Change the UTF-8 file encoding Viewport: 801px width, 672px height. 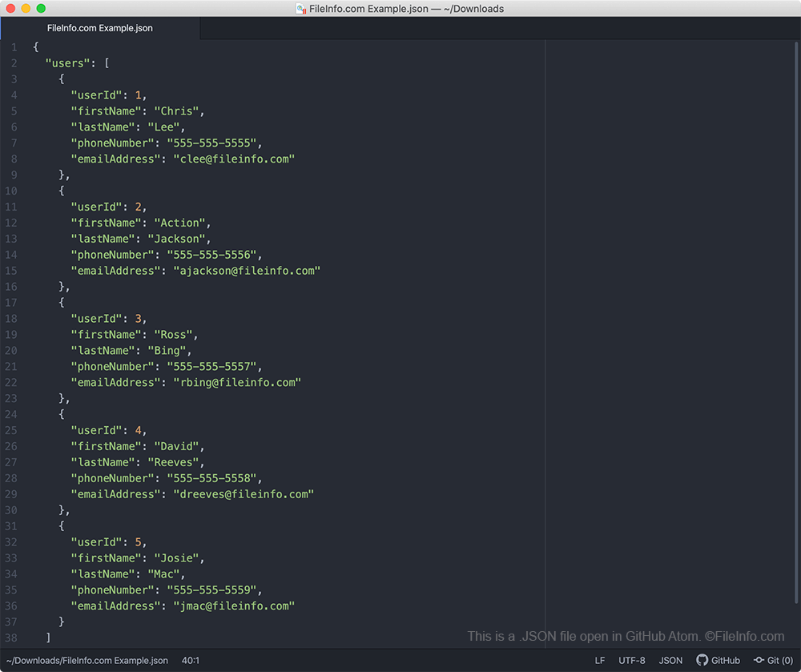631,661
